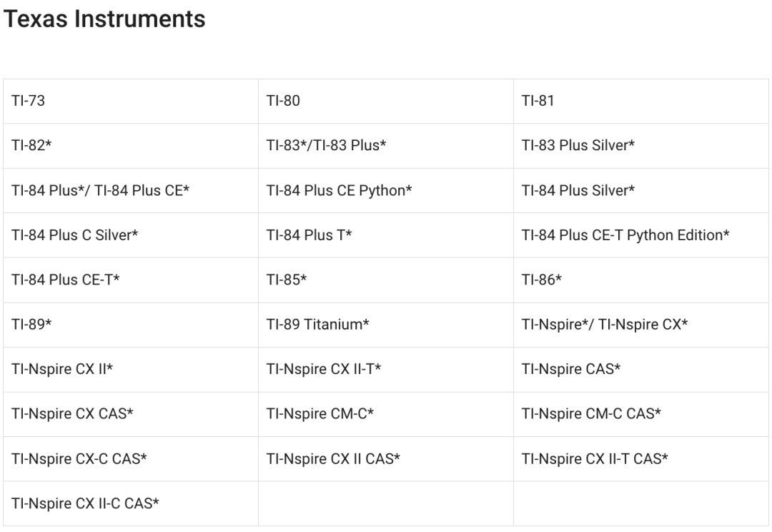This screenshot has height=532, width=772.
Task: Click TI-84 Plus CE-T Python Edition* cell
Action: point(625,235)
